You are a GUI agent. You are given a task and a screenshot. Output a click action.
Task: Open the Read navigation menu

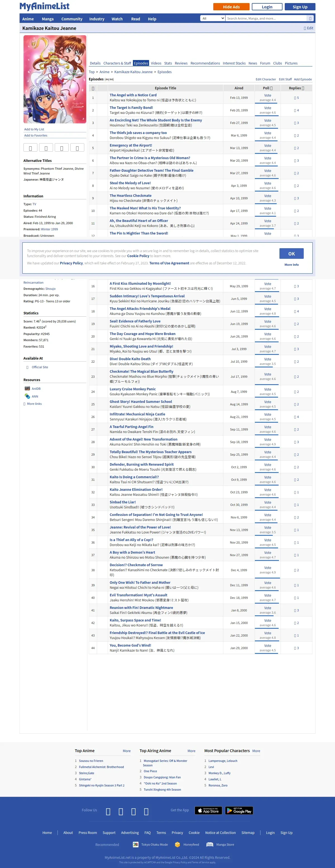135,19
